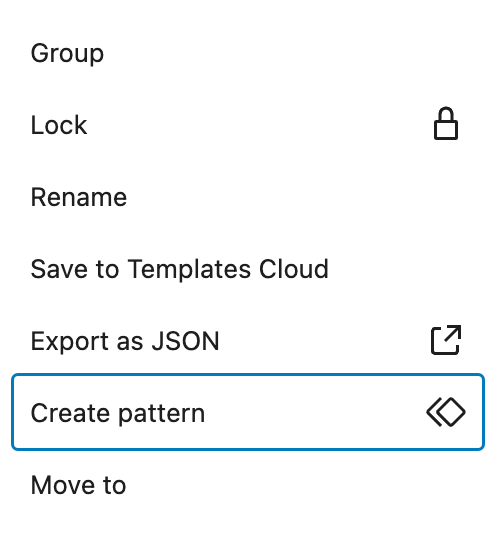Export the block using the external-arrow icon

[x=446, y=340]
